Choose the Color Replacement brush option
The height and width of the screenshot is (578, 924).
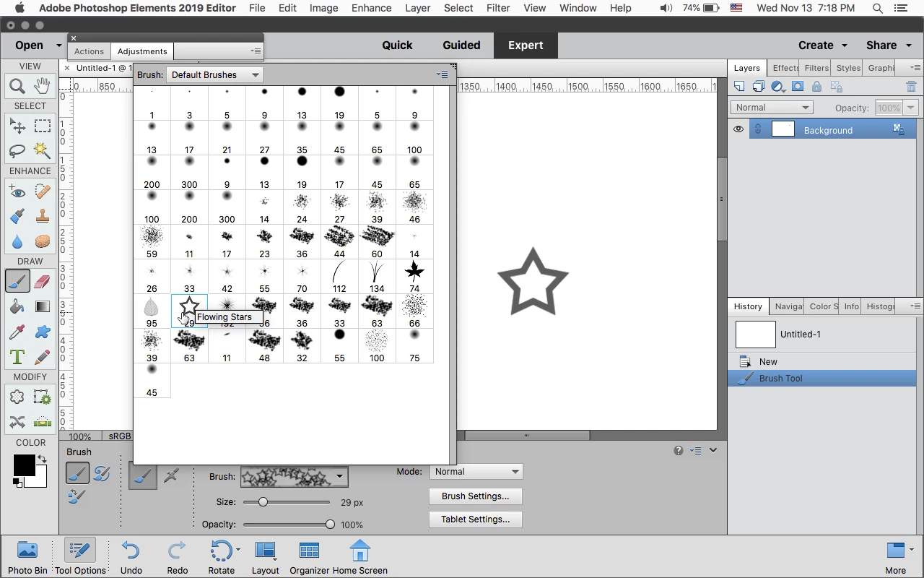click(77, 496)
